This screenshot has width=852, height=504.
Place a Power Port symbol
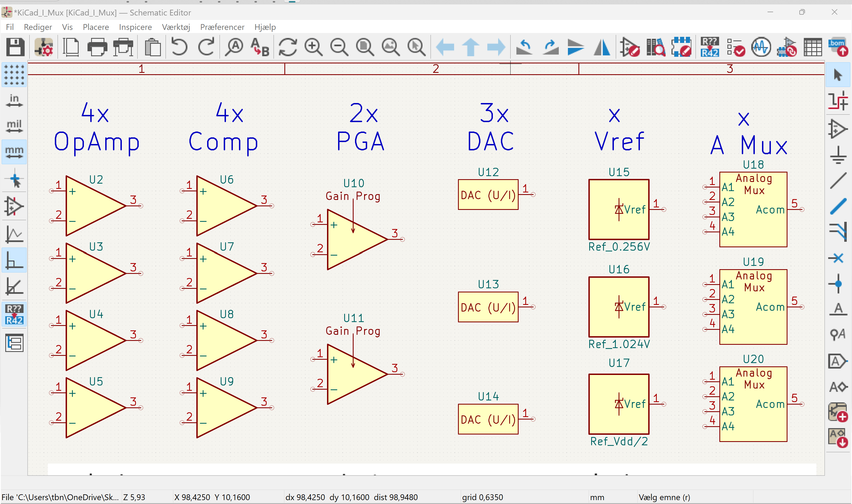[838, 155]
